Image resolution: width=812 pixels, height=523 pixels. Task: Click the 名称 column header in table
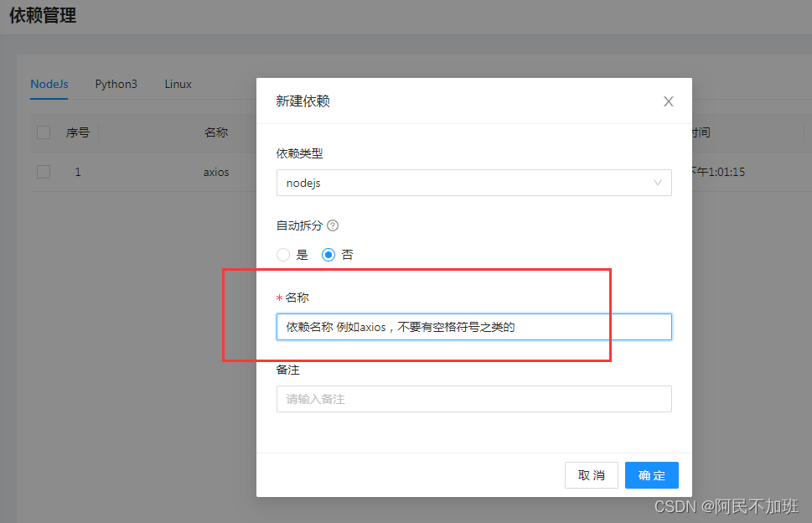tap(216, 132)
